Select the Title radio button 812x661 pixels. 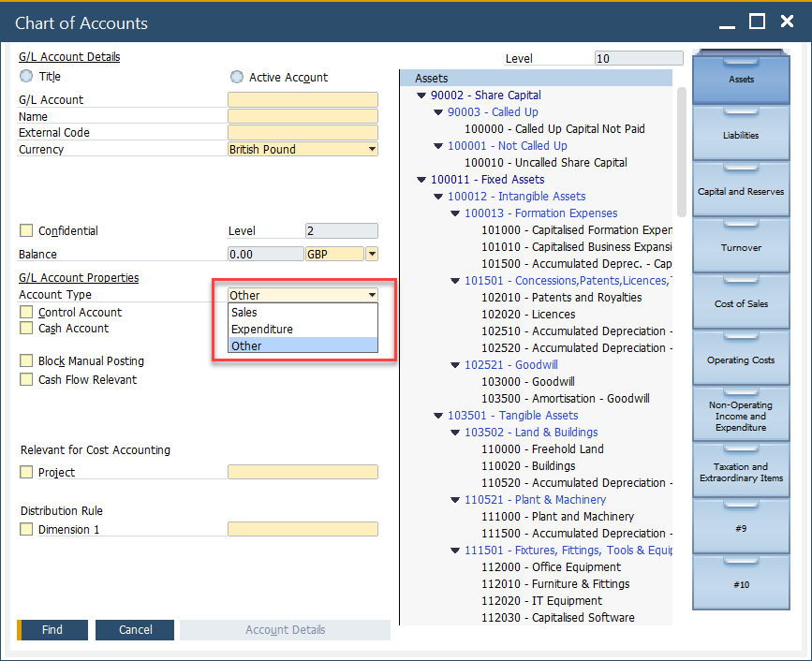(26, 77)
